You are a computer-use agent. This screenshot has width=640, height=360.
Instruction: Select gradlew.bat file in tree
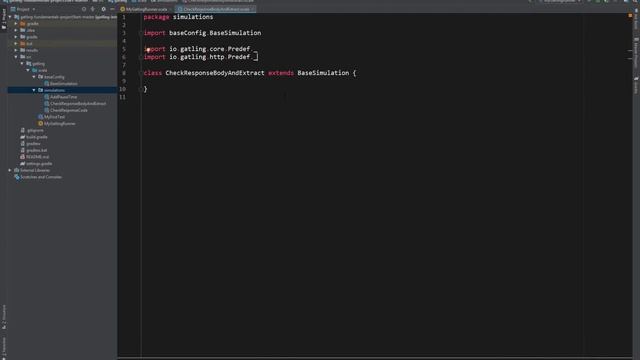36,150
